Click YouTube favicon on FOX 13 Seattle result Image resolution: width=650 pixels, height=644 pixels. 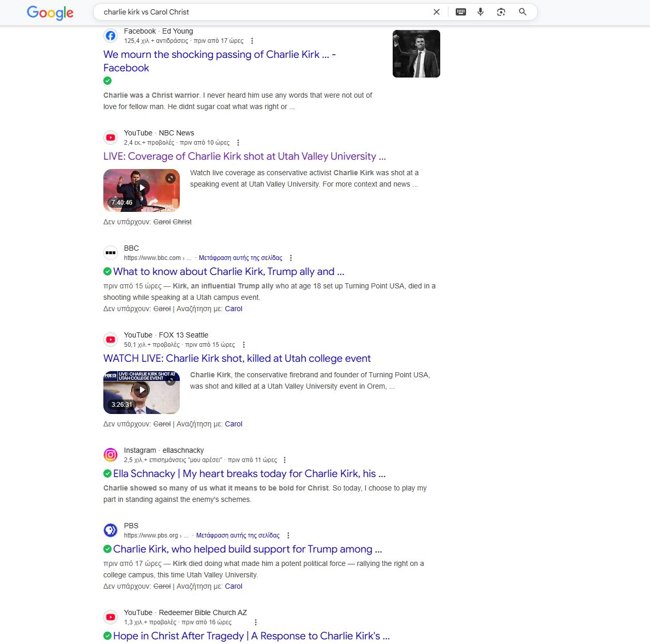(x=111, y=340)
